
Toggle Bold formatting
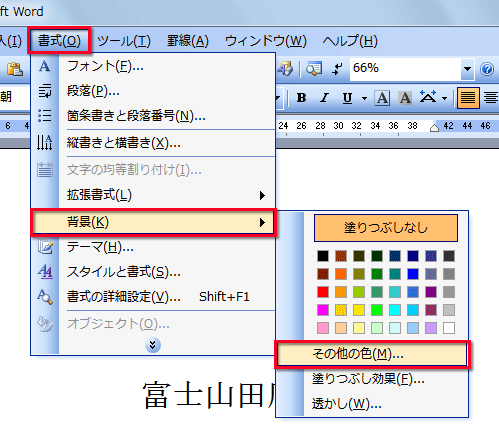coord(302,98)
